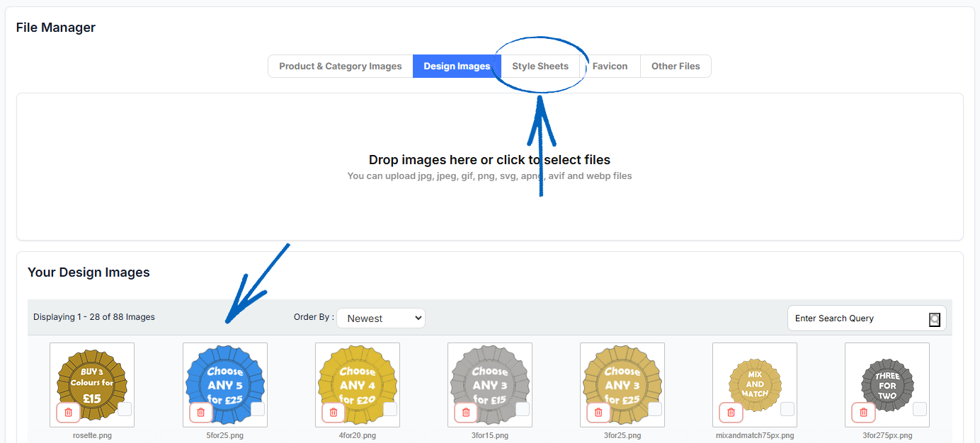The image size is (980, 443).
Task: Tick the checkbox on 5for25.png
Action: (258, 409)
